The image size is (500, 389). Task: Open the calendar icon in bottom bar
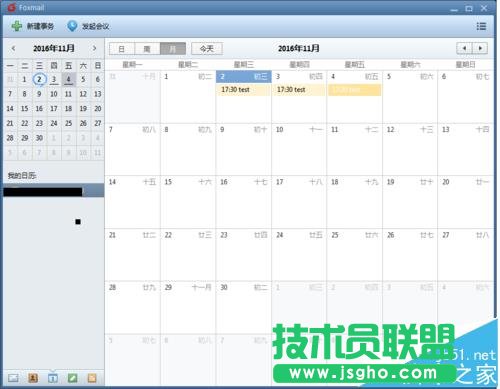53,378
